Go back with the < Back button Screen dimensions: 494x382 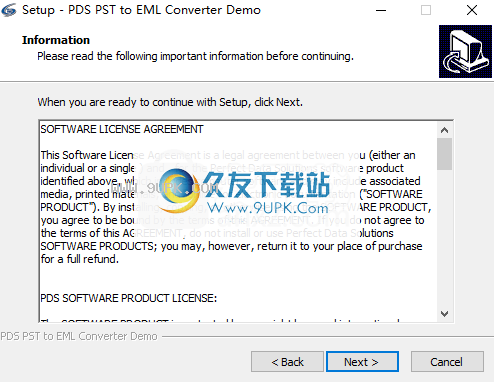287,362
